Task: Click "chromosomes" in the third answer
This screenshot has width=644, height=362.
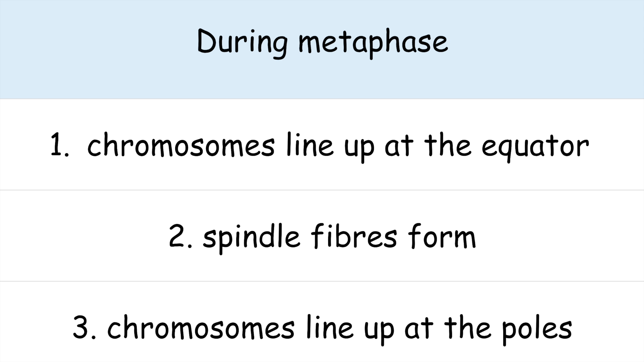Action: click(201, 328)
